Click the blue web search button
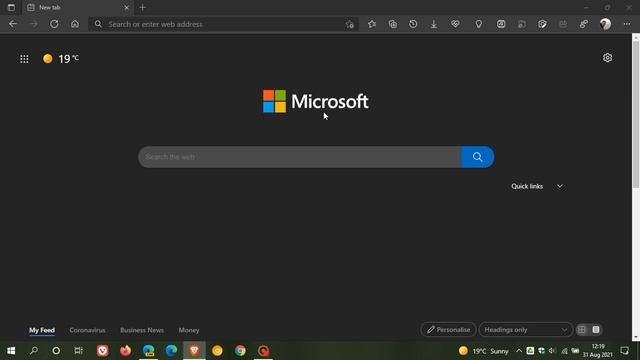 tap(478, 157)
